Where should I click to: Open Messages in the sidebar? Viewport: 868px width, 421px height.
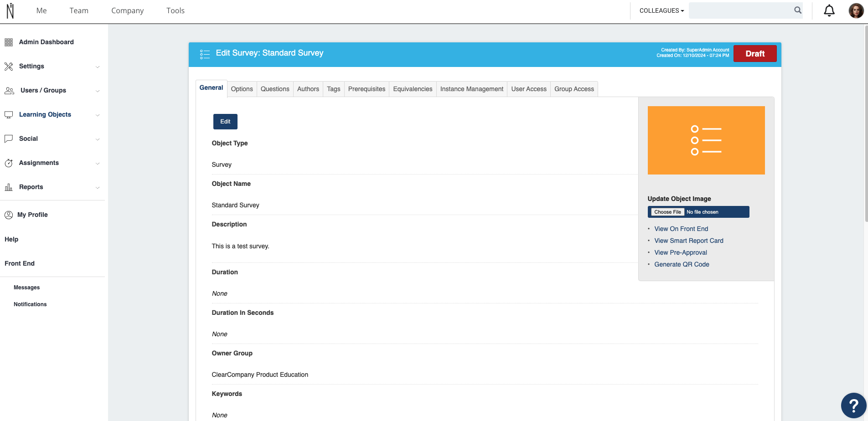pyautogui.click(x=26, y=288)
